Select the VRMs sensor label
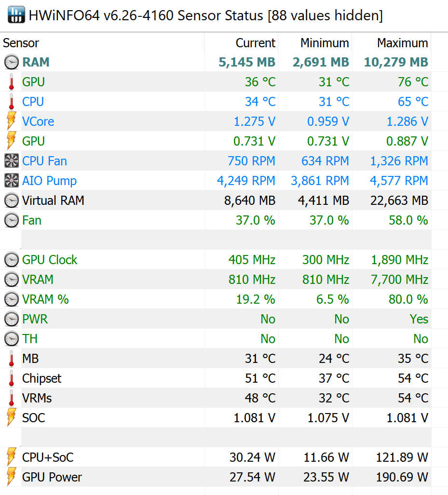 point(37,398)
